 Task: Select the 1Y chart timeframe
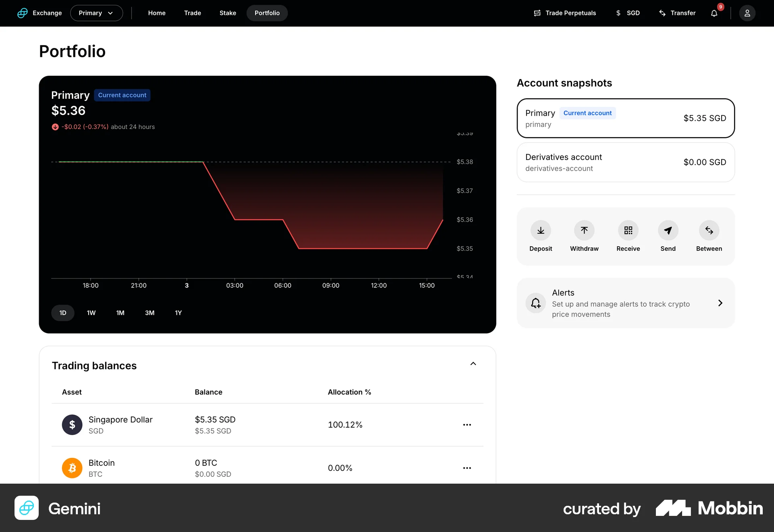(178, 313)
